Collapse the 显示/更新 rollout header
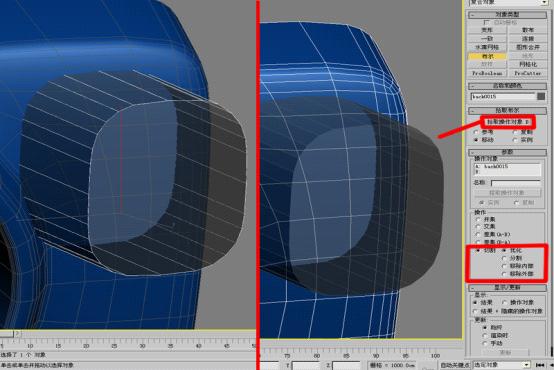Screen dimensions: 554x370 click(507, 288)
